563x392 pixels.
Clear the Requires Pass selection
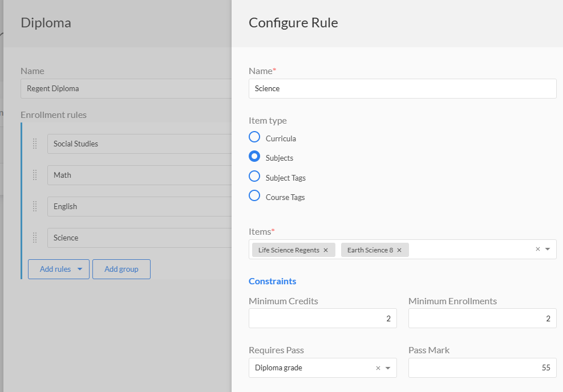click(x=378, y=368)
